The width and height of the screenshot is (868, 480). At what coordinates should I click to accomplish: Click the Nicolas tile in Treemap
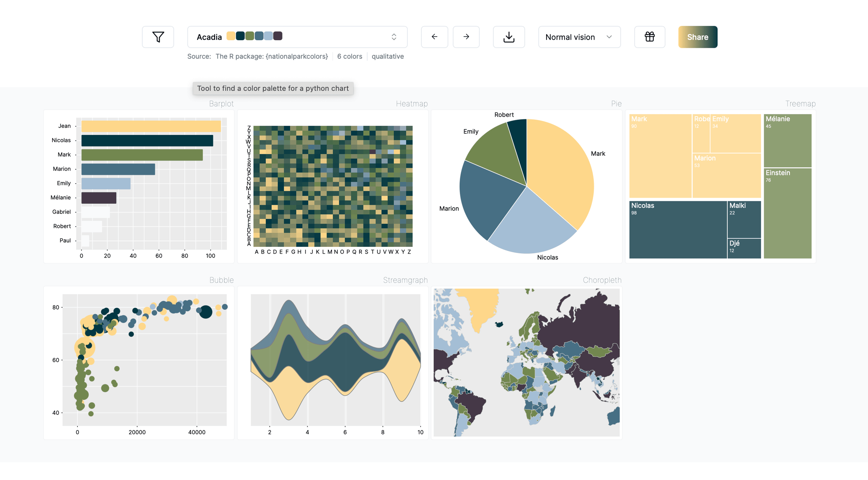click(677, 230)
